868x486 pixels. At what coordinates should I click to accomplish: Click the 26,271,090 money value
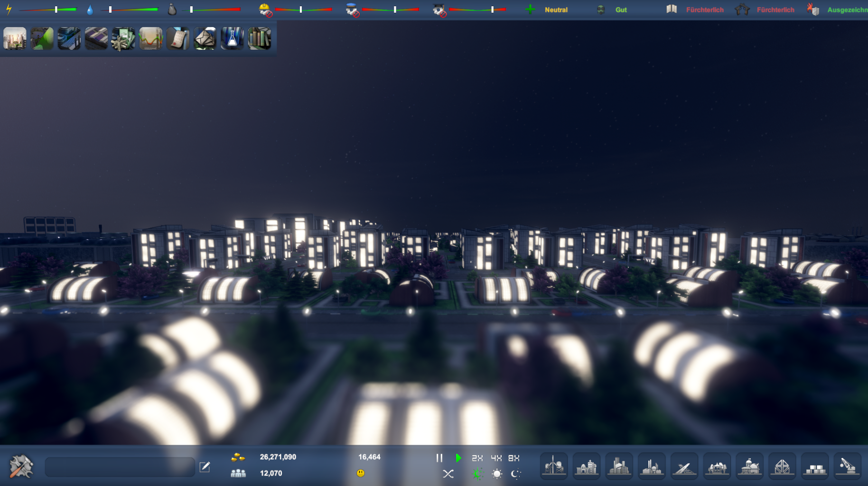[x=278, y=457]
